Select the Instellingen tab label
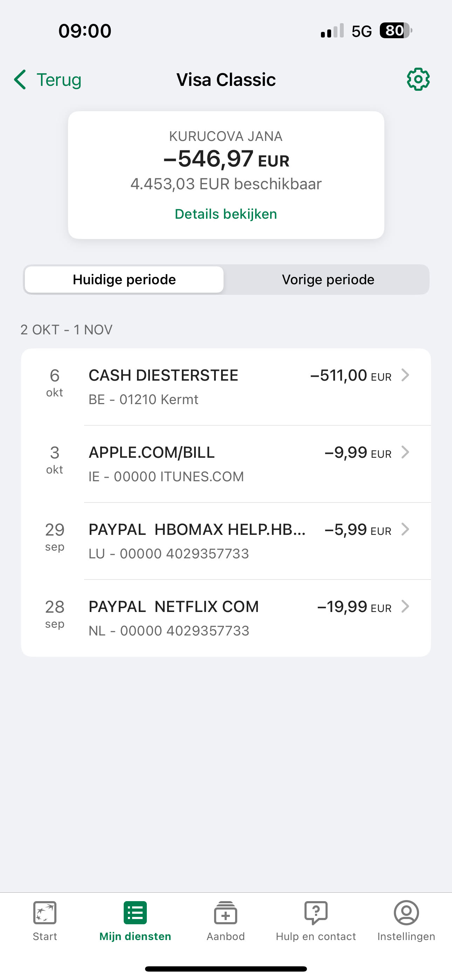Screen dimensions: 452x980 406,936
